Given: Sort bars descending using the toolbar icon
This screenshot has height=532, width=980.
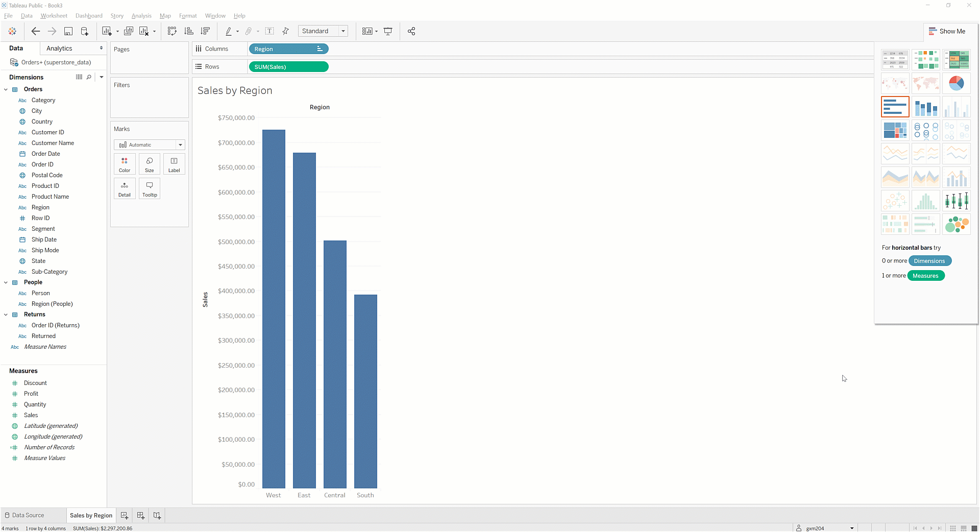Looking at the screenshot, I should pos(206,31).
